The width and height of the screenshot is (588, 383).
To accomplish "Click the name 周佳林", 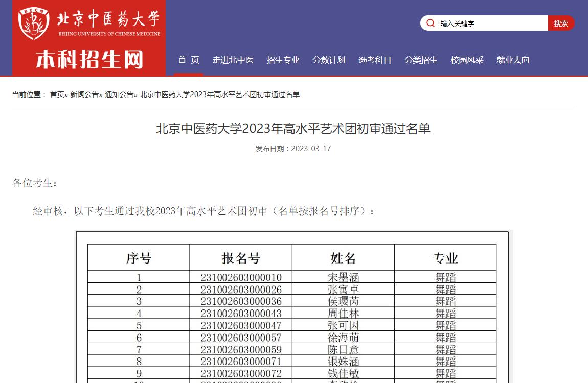I will 344,314.
